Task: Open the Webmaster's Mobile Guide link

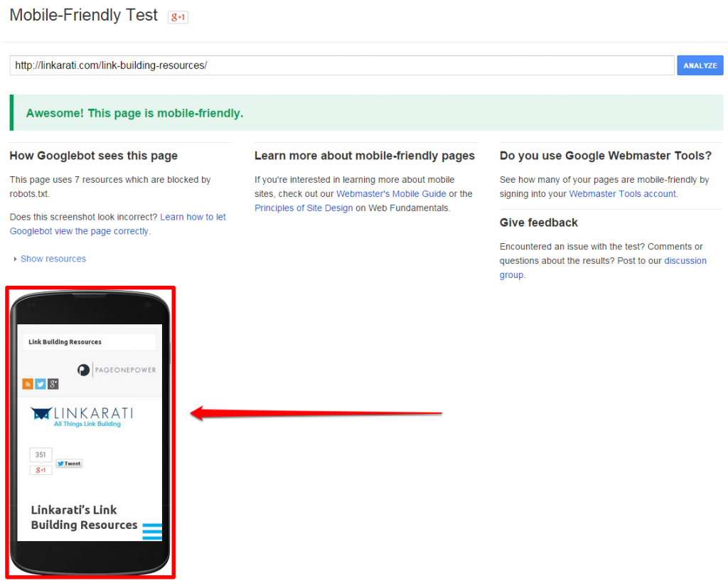Action: [x=391, y=194]
